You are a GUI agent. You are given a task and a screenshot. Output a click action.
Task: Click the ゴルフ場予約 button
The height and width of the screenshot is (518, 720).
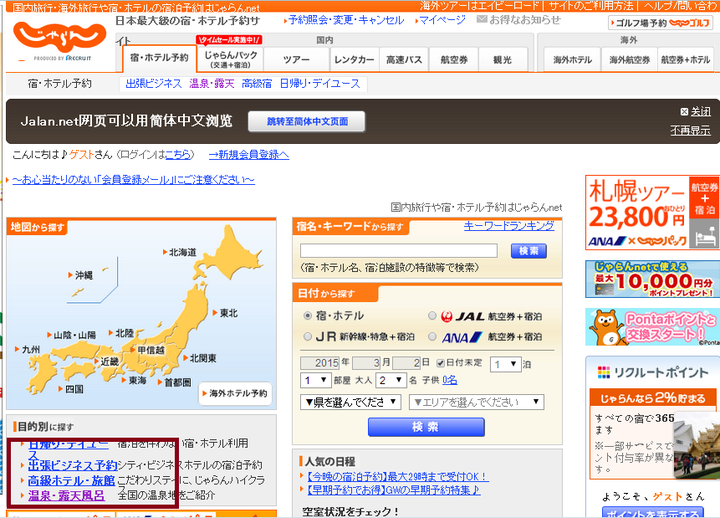660,23
